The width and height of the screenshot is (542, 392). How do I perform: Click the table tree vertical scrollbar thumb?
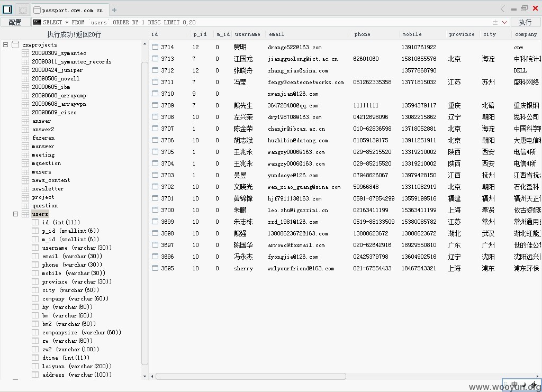144,213
